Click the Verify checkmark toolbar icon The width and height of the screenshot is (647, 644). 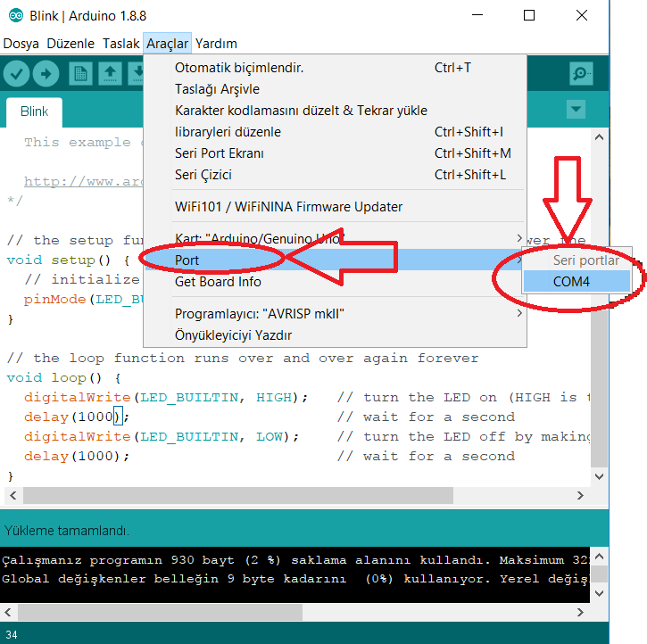(17, 74)
